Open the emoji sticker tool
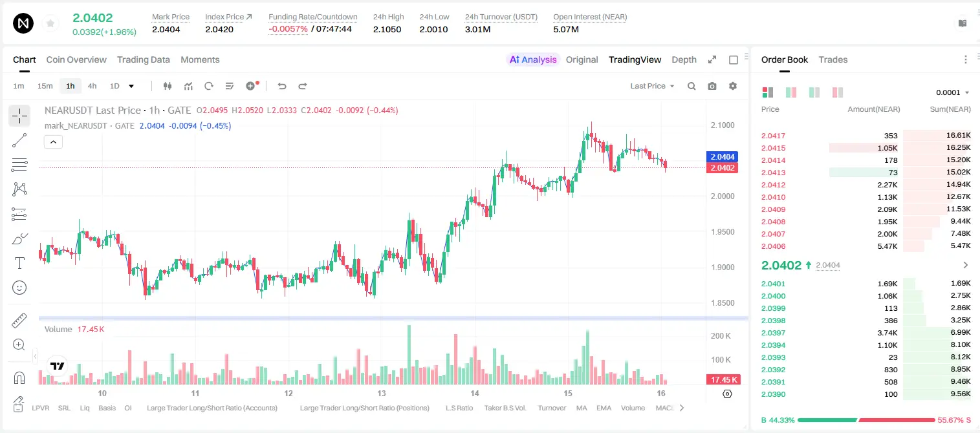The height and width of the screenshot is (433, 980). (19, 288)
